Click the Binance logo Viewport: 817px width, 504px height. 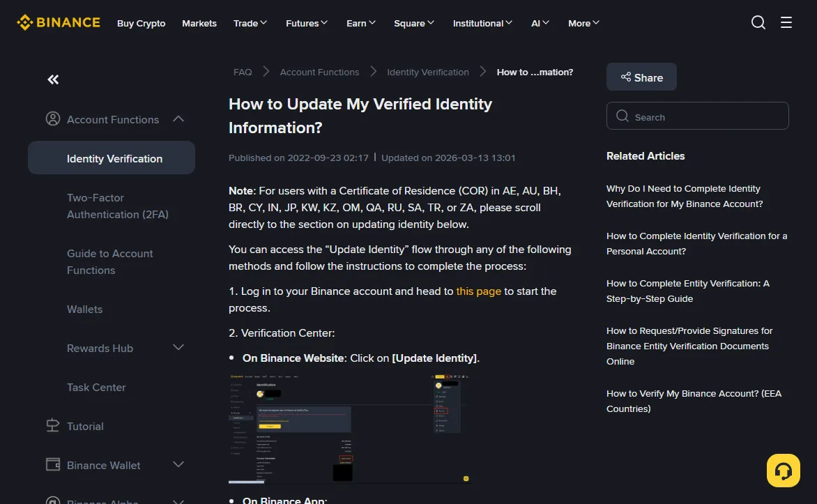59,22
